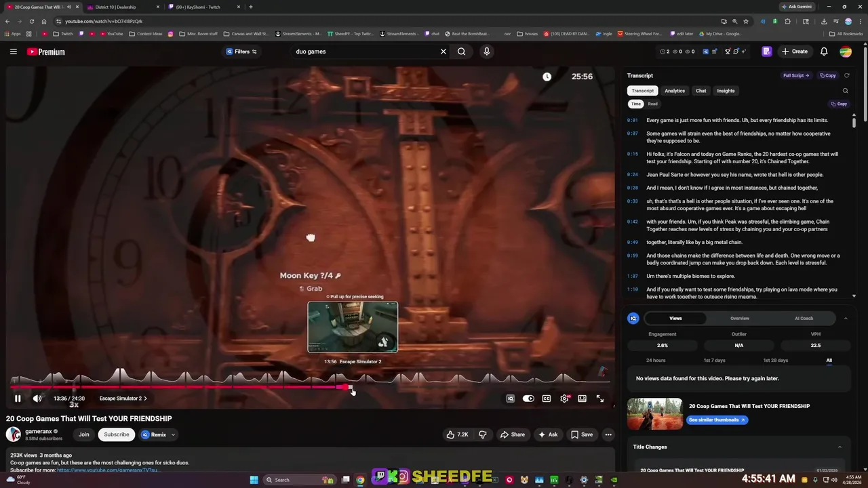Switch to the KayShomi Twitch browser tab
Viewport: 868px width, 488px height.
click(202, 7)
